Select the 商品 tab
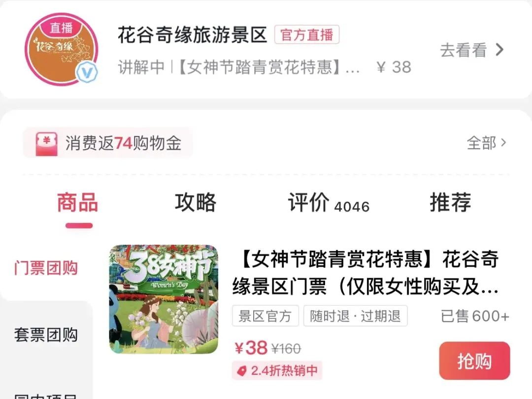532x399 pixels. point(78,202)
